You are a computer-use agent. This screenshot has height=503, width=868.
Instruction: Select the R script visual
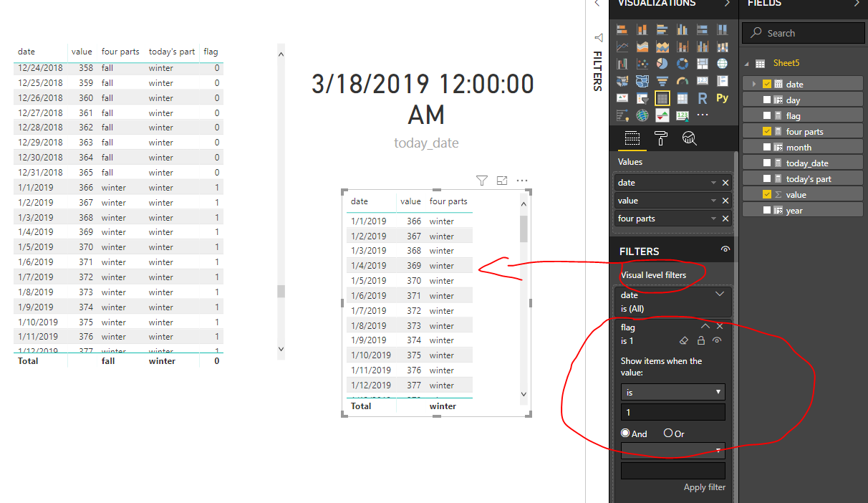point(703,97)
